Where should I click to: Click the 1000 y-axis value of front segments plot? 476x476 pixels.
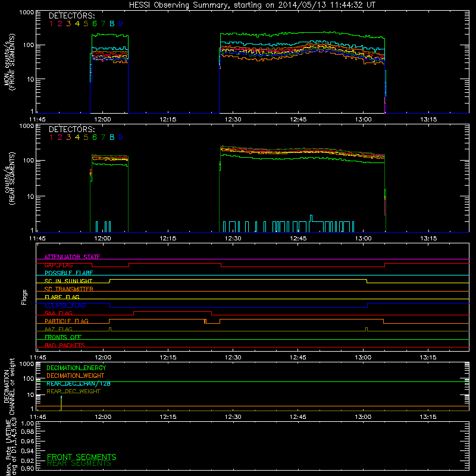(x=26, y=12)
